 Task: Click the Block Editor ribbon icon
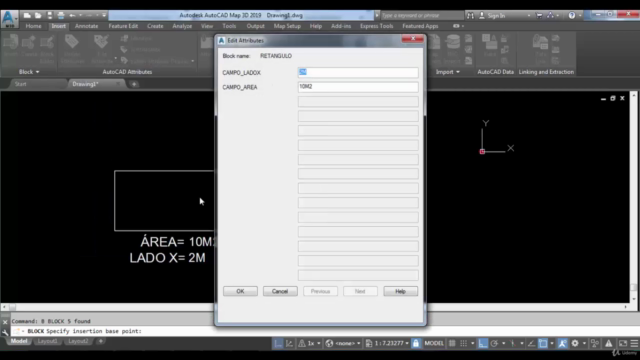click(47, 48)
